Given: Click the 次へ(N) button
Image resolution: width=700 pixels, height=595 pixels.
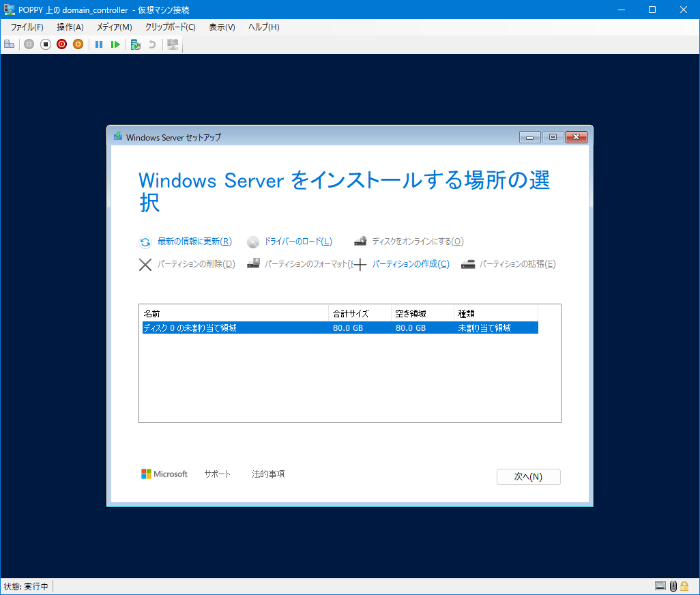Looking at the screenshot, I should pos(529,477).
